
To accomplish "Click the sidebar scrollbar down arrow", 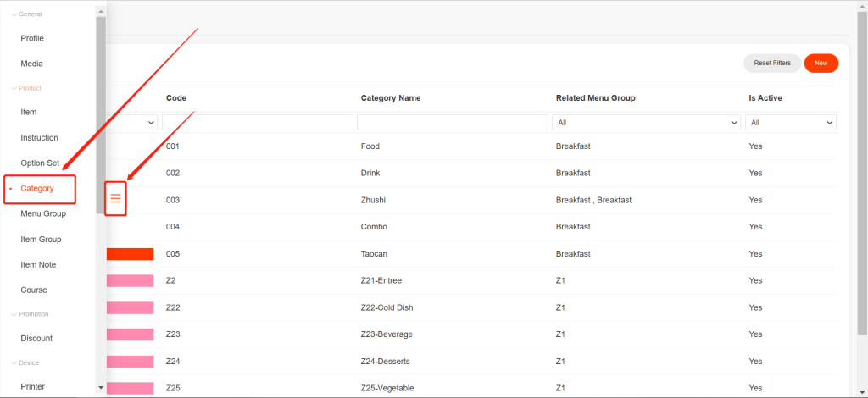I will pyautogui.click(x=101, y=387).
